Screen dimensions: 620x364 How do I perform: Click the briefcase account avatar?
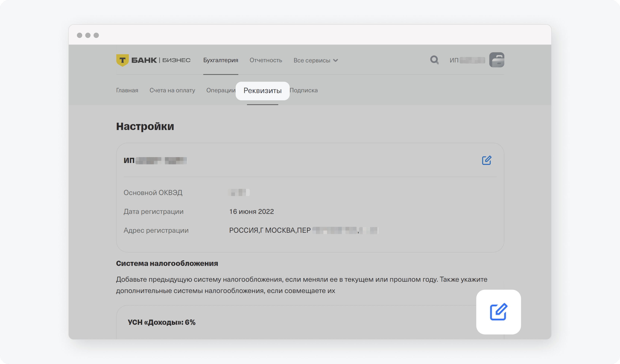tap(497, 60)
